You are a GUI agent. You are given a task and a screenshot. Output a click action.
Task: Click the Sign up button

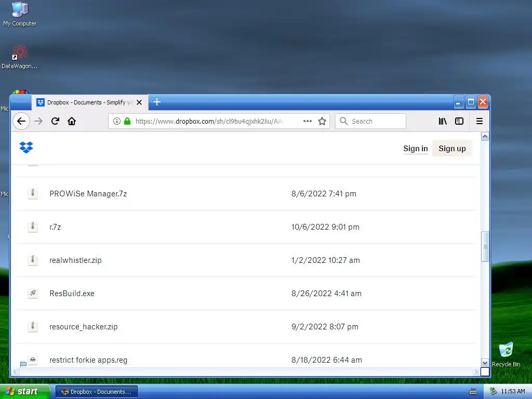coord(452,149)
